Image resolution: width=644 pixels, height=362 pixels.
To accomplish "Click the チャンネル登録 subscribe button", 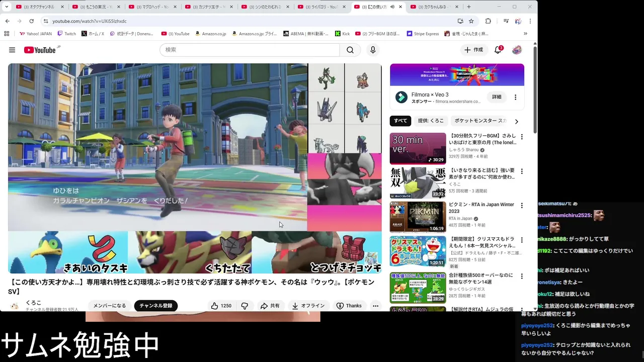I will (155, 306).
